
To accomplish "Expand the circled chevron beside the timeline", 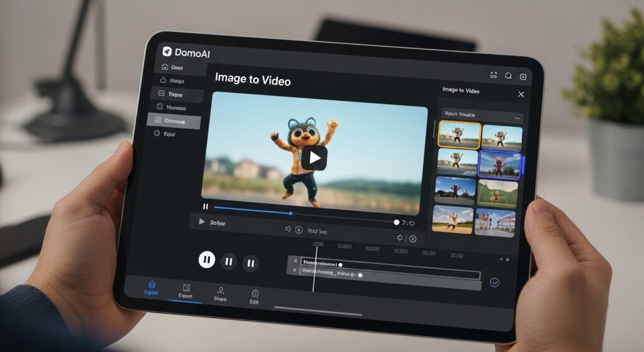I will [x=494, y=282].
